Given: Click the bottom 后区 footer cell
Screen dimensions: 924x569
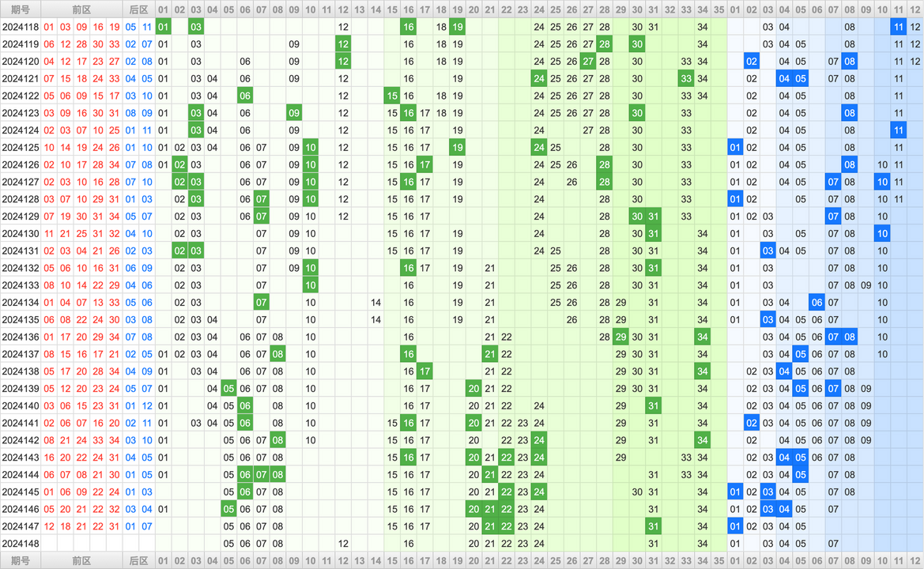Looking at the screenshot, I should 138,560.
